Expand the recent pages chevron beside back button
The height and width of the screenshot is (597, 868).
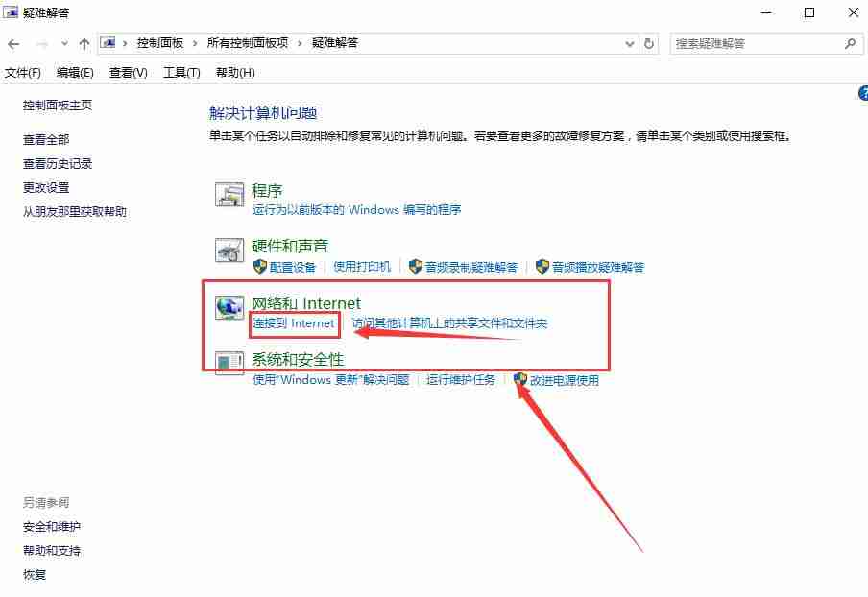tap(63, 43)
